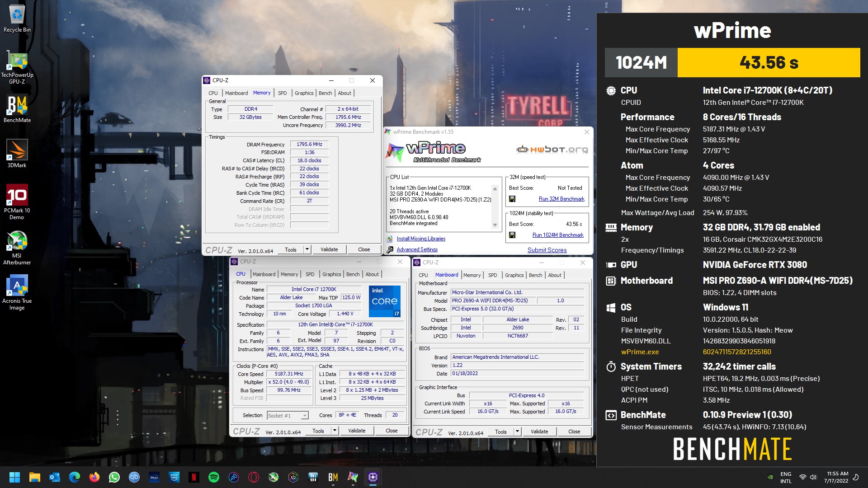Click ENG INTL language indicator
Image resolution: width=868 pixels, height=488 pixels.
tap(786, 478)
